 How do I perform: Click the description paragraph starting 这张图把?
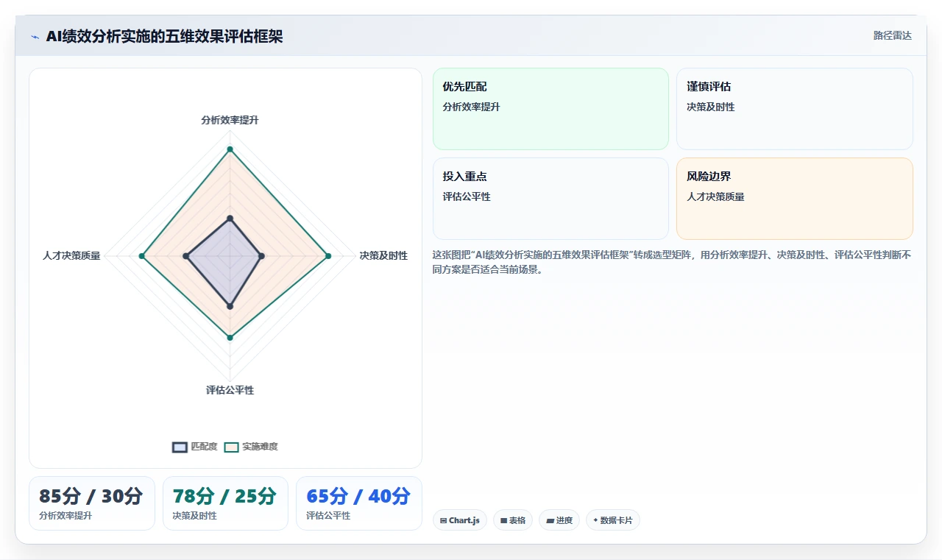point(672,262)
